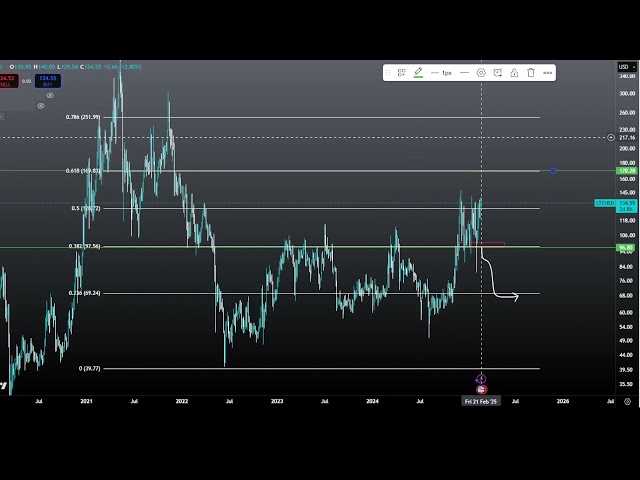This screenshot has height=480, width=640.
Task: Click the crosshair plus icon on price axis
Action: point(611,137)
